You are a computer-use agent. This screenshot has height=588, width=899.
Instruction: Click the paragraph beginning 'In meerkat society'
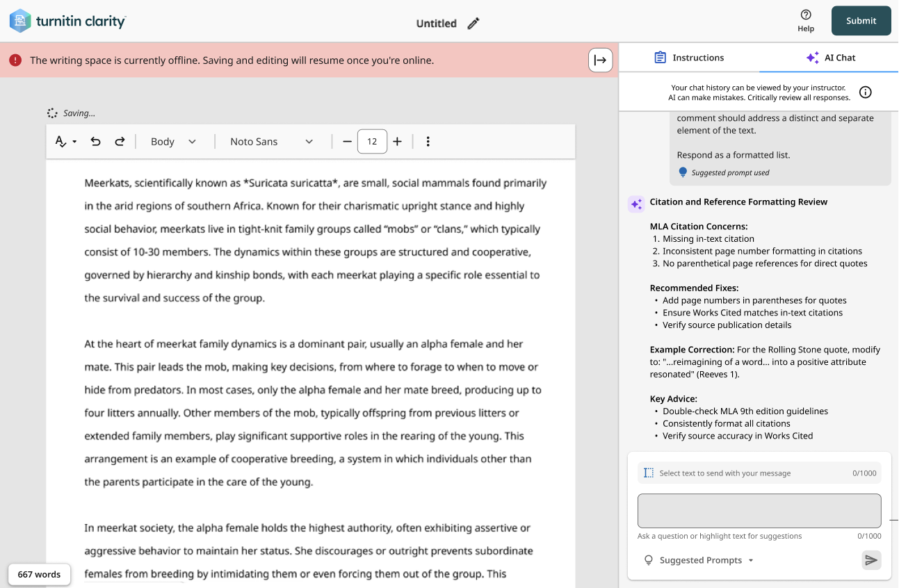(x=309, y=550)
